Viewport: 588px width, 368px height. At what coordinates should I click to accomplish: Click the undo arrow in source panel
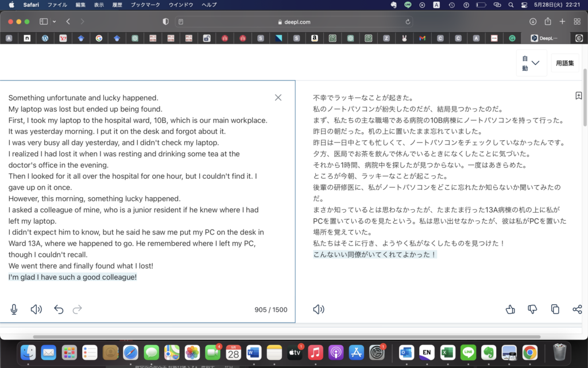point(59,309)
